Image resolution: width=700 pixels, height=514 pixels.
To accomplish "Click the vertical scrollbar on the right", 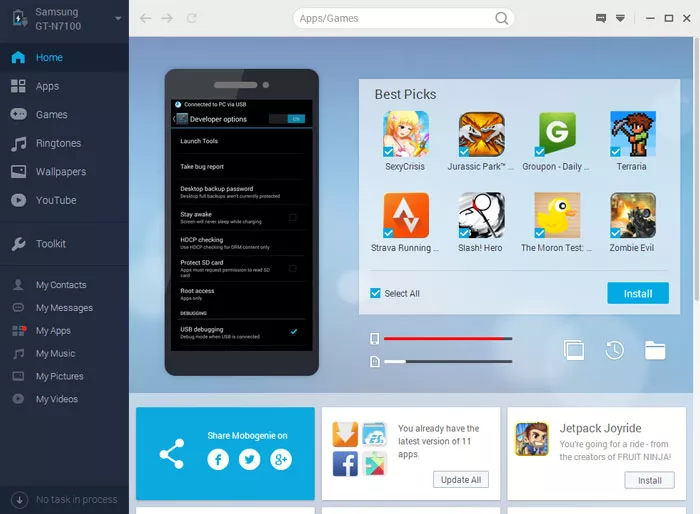I will 697,170.
